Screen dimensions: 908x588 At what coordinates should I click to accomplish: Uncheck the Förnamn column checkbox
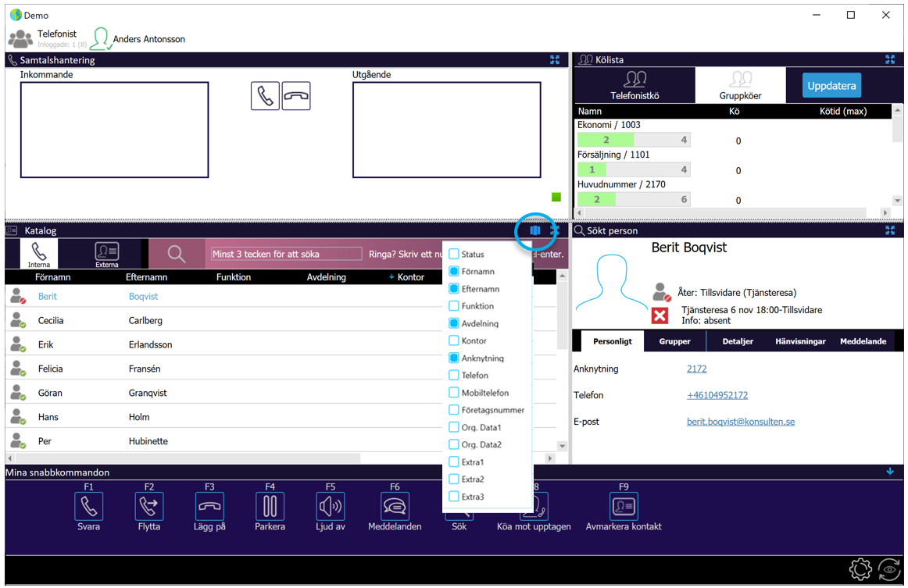[x=454, y=272]
